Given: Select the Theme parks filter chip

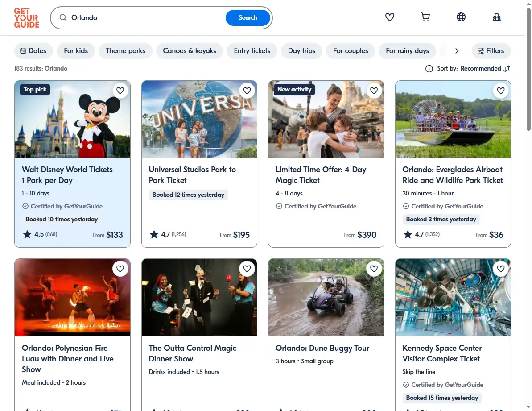Looking at the screenshot, I should pos(125,51).
